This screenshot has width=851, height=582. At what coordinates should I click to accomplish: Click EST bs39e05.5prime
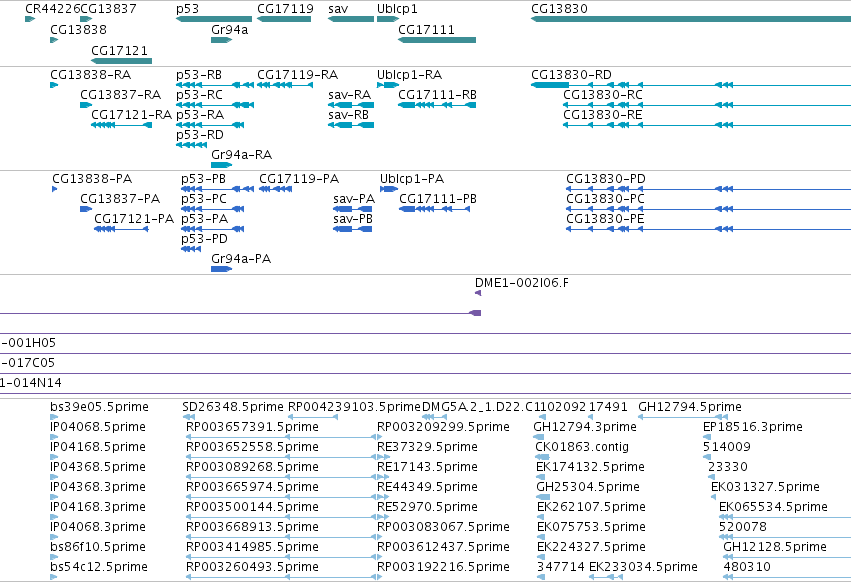99,407
